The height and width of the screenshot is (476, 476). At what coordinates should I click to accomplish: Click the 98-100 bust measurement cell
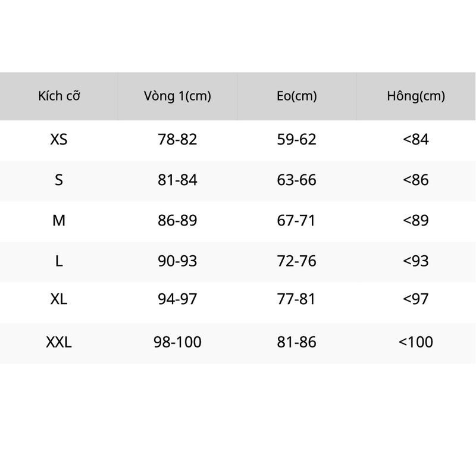[x=177, y=342]
